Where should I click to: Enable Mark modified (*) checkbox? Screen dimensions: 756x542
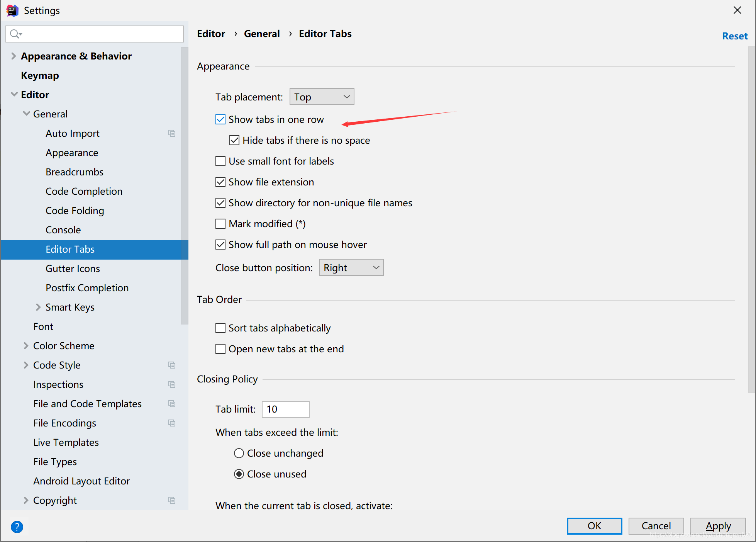click(x=220, y=224)
